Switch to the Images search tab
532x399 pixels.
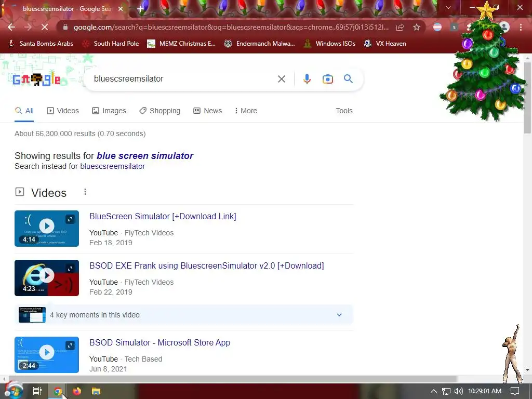(109, 111)
